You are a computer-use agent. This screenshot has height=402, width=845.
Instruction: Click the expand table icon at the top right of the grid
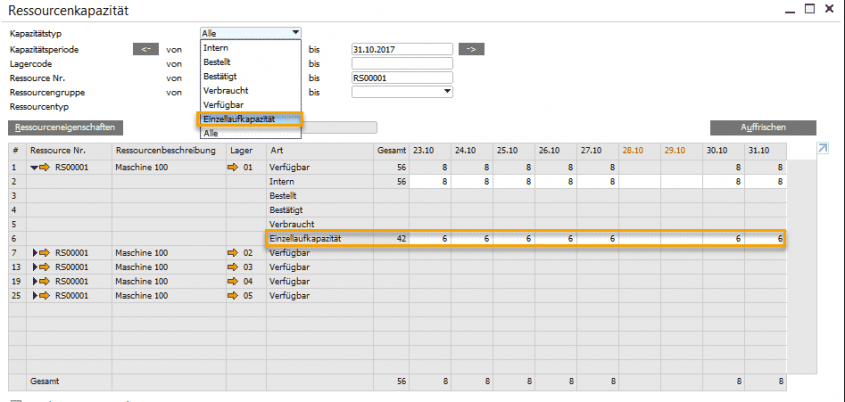click(822, 148)
